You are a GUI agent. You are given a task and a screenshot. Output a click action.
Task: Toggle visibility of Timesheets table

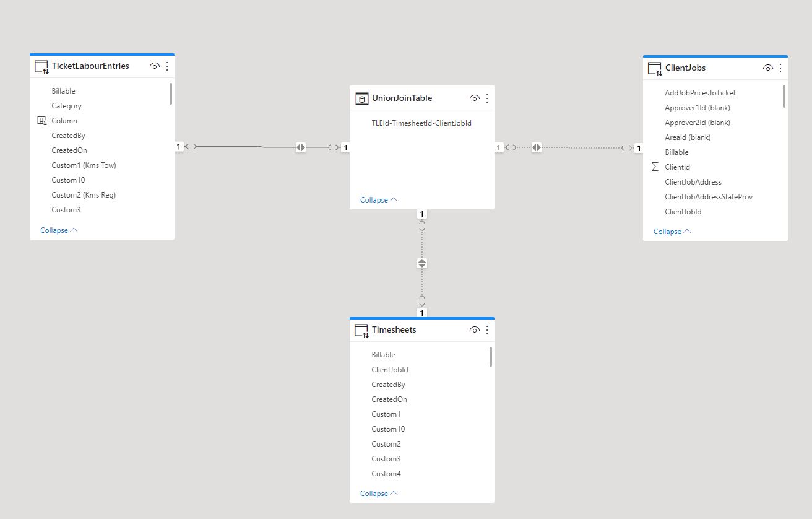click(x=475, y=329)
